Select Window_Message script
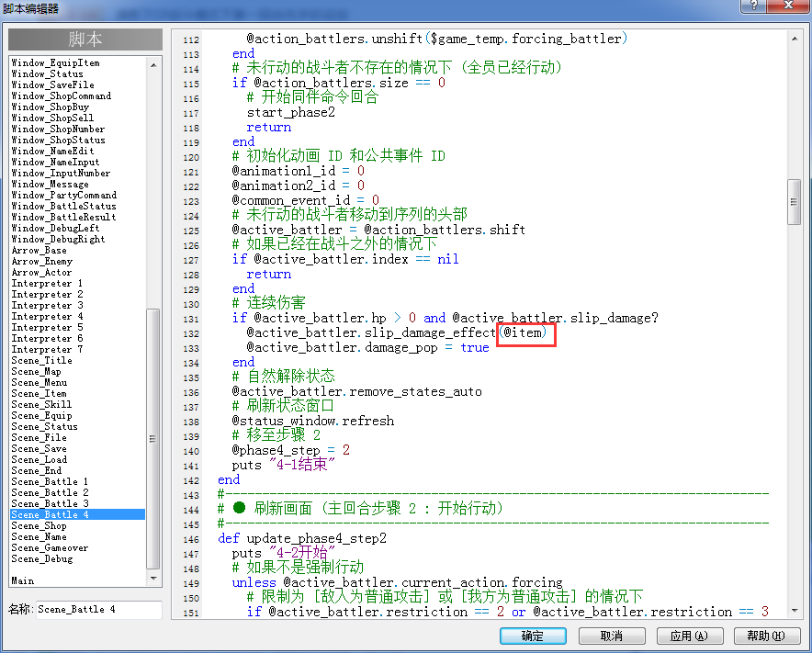This screenshot has width=812, height=653. pos(51,184)
